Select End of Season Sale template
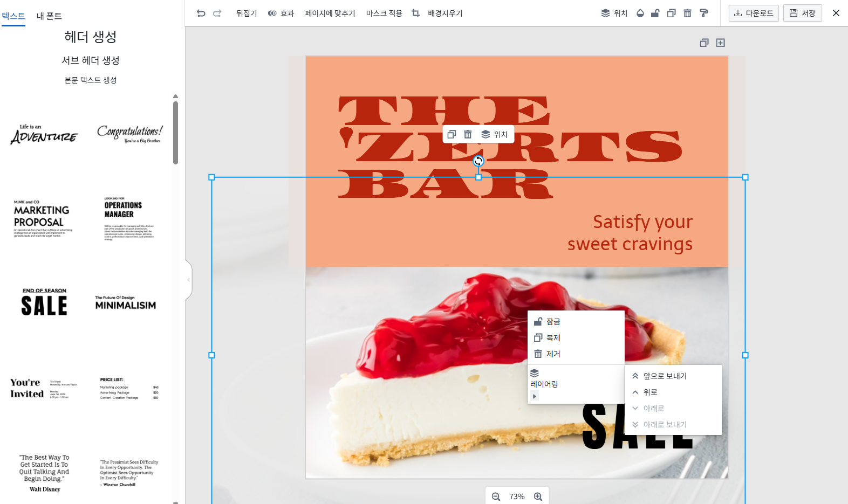Screen dimensions: 848x504 pyautogui.click(x=44, y=302)
